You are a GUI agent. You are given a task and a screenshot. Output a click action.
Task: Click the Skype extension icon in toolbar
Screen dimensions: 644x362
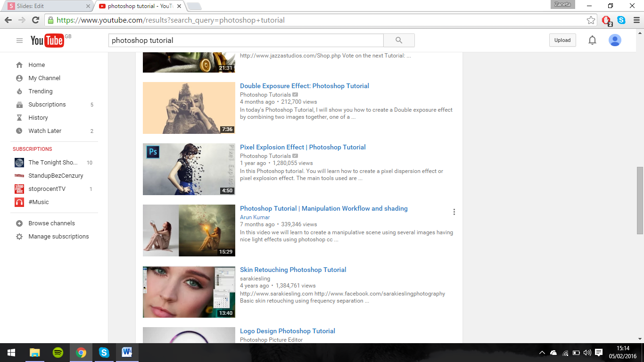click(621, 20)
